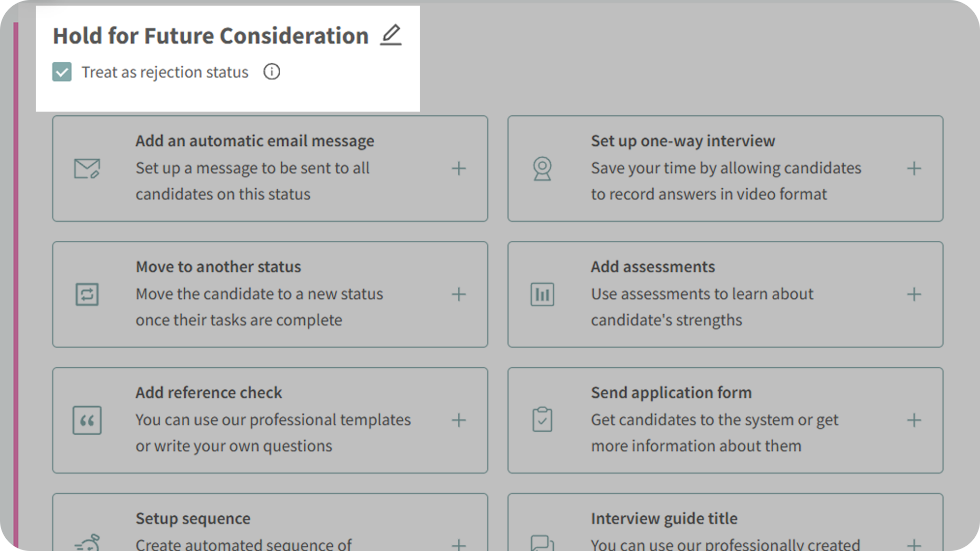The width and height of the screenshot is (980, 551).
Task: Click the webcam icon for one-way interview
Action: pyautogui.click(x=542, y=168)
